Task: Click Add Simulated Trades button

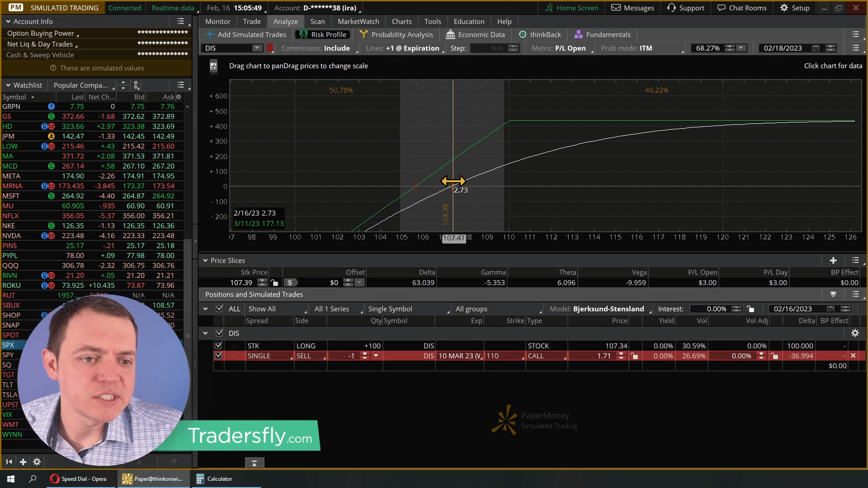Action: coord(246,34)
